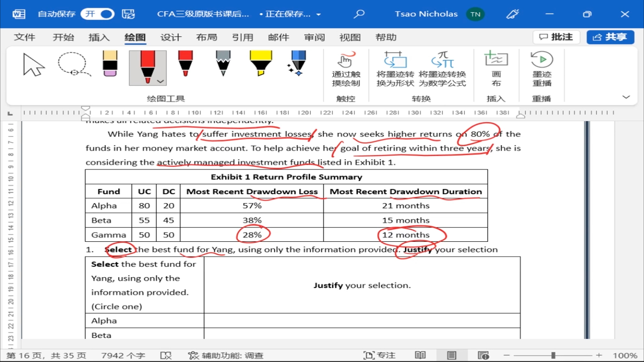Image resolution: width=644 pixels, height=362 pixels.
Task: Open the Insert ribbon tab
Action: coord(99,37)
